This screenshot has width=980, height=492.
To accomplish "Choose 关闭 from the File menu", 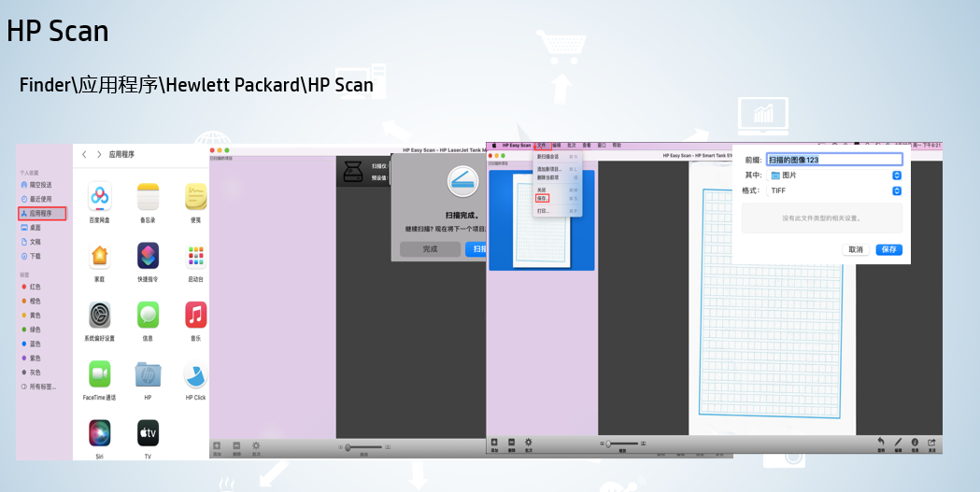I will tap(557, 190).
